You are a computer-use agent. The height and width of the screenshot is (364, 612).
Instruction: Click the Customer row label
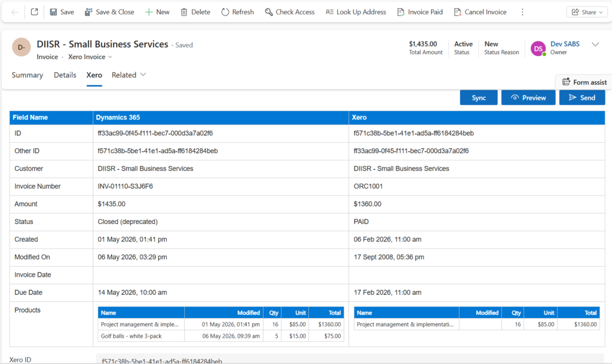click(29, 169)
